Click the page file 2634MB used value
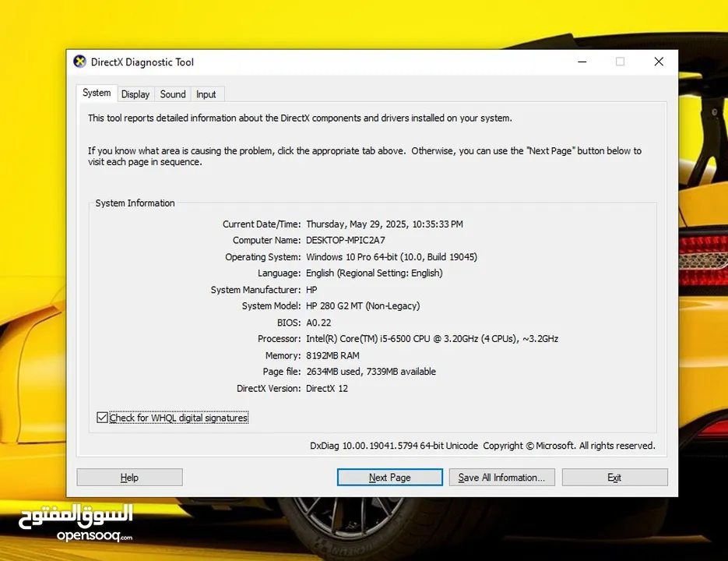The width and height of the screenshot is (728, 561). pos(371,372)
